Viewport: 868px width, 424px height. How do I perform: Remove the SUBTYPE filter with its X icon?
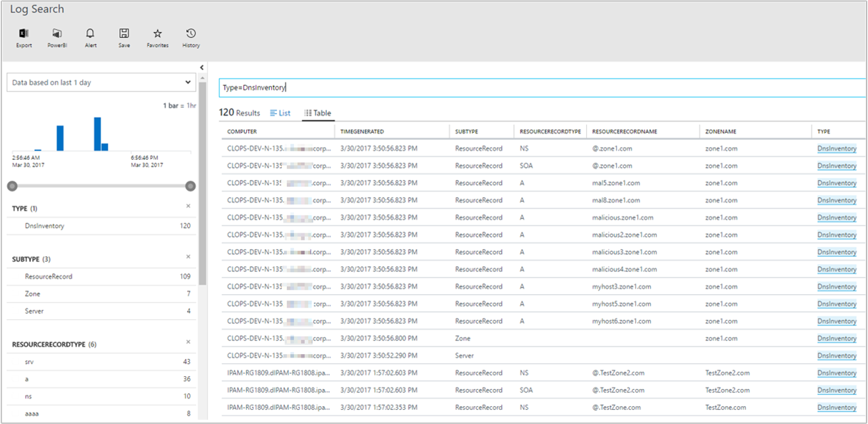[x=188, y=258]
